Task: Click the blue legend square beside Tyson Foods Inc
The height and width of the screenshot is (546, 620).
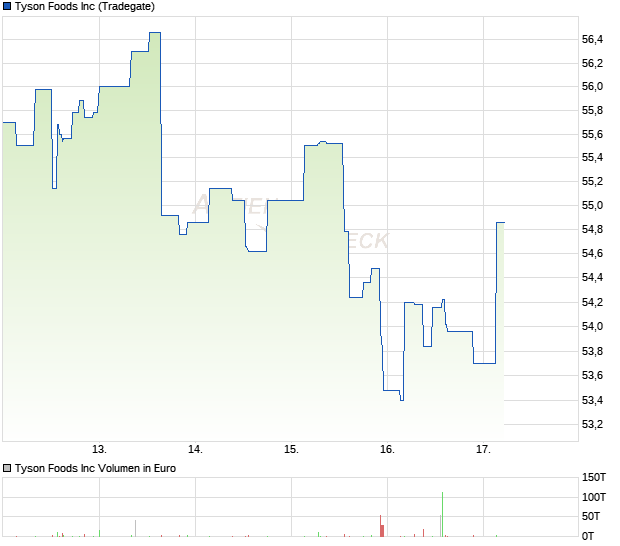Action: 7,6
